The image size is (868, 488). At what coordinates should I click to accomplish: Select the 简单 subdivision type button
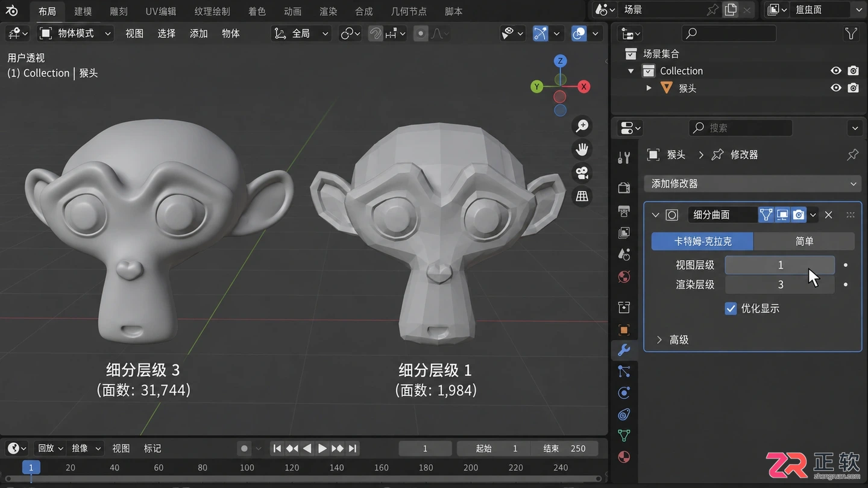(x=804, y=242)
